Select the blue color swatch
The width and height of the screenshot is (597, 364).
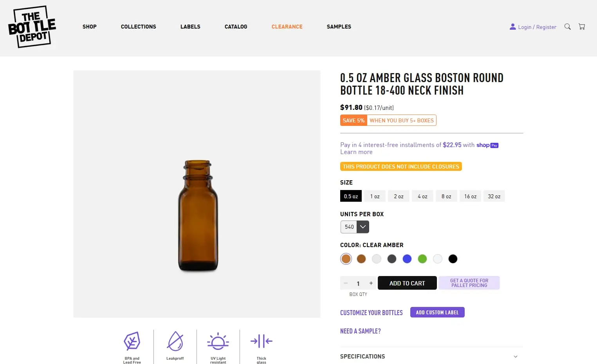coord(407,258)
